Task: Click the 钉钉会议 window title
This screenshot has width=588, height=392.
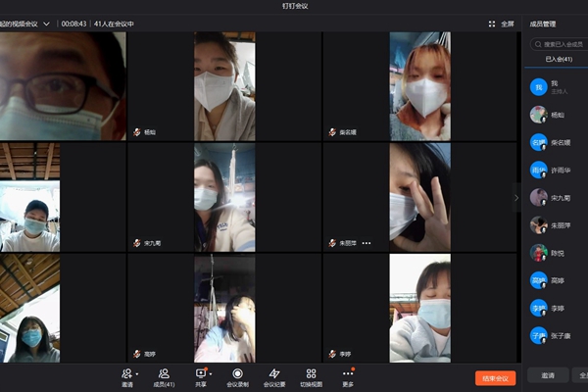Action: [x=295, y=6]
